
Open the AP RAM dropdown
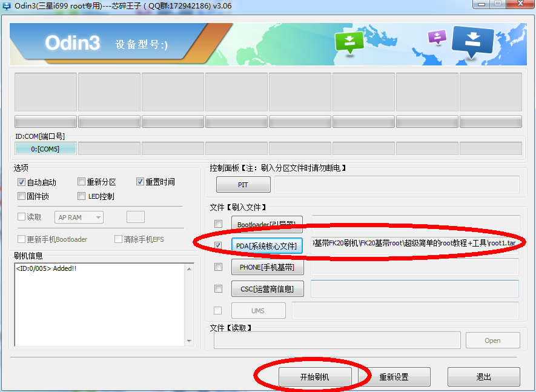pyautogui.click(x=79, y=218)
